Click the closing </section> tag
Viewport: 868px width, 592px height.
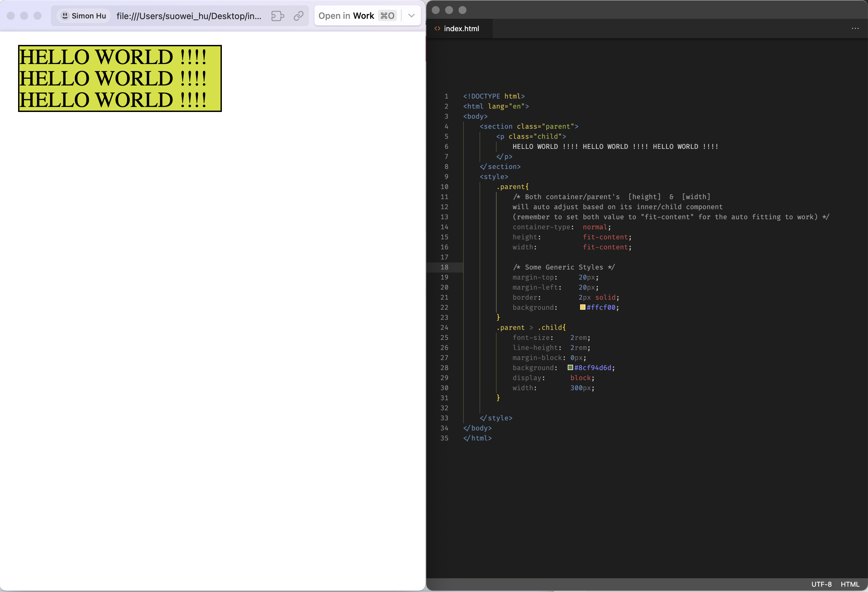[x=500, y=167]
